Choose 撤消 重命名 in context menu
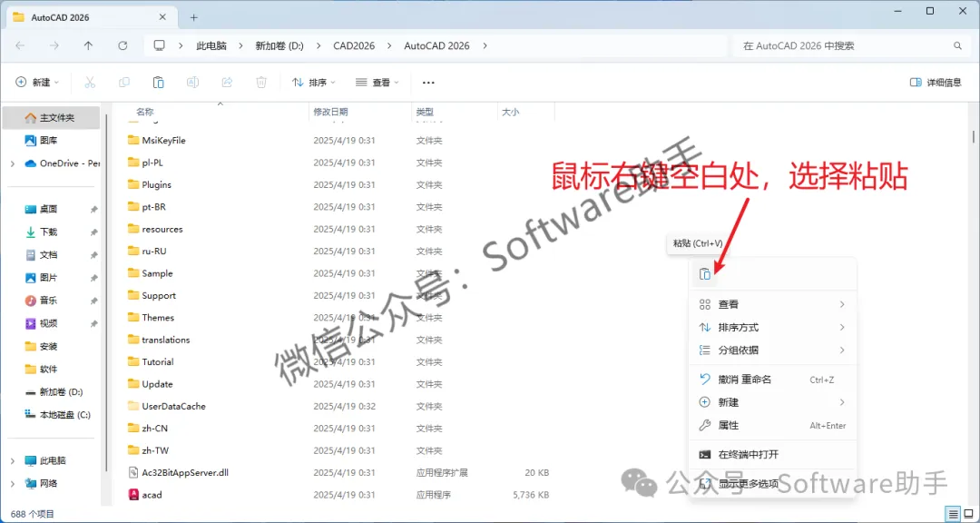 [772, 380]
